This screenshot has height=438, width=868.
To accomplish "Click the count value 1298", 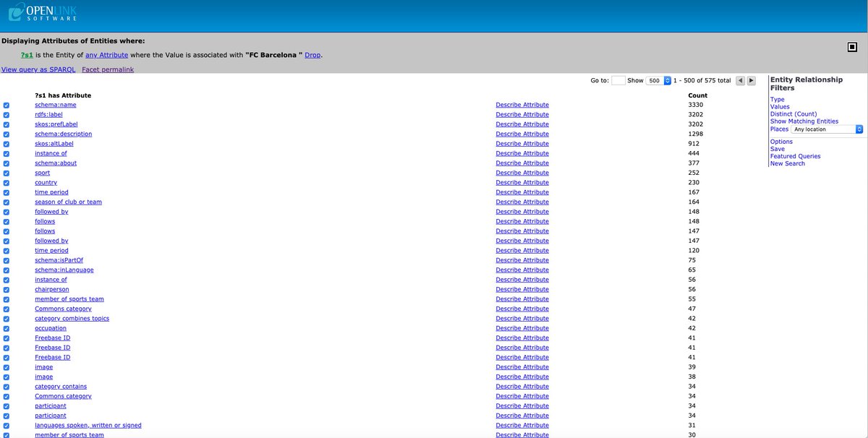I will click(x=696, y=134).
